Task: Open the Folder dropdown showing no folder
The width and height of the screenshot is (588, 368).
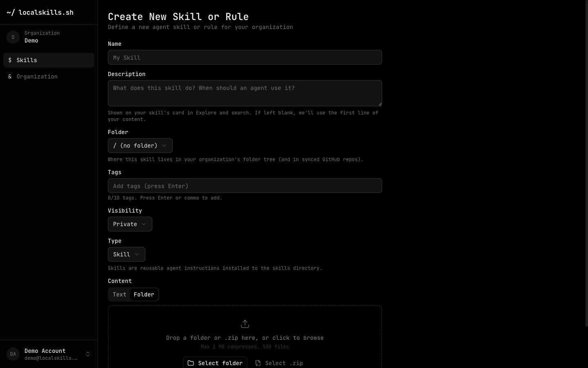Action: [140, 146]
